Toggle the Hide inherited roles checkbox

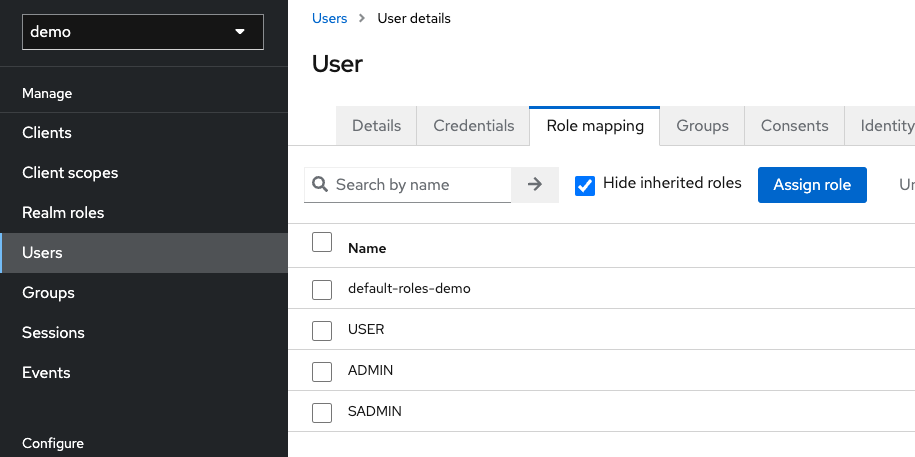click(585, 185)
